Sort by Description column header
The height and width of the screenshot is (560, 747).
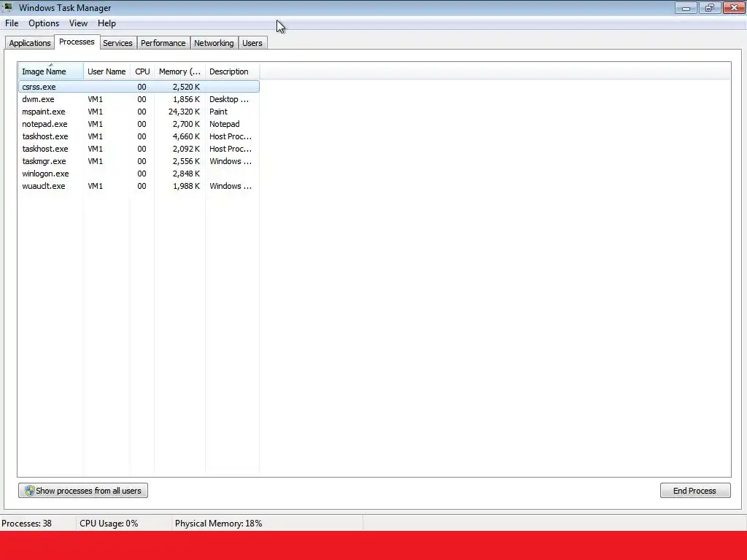point(233,71)
